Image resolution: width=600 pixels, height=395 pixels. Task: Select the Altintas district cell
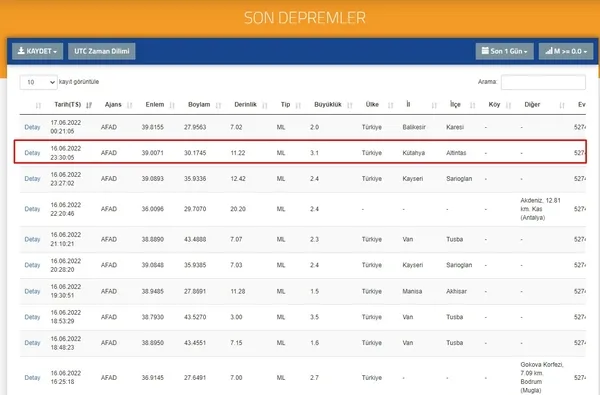[x=456, y=153]
